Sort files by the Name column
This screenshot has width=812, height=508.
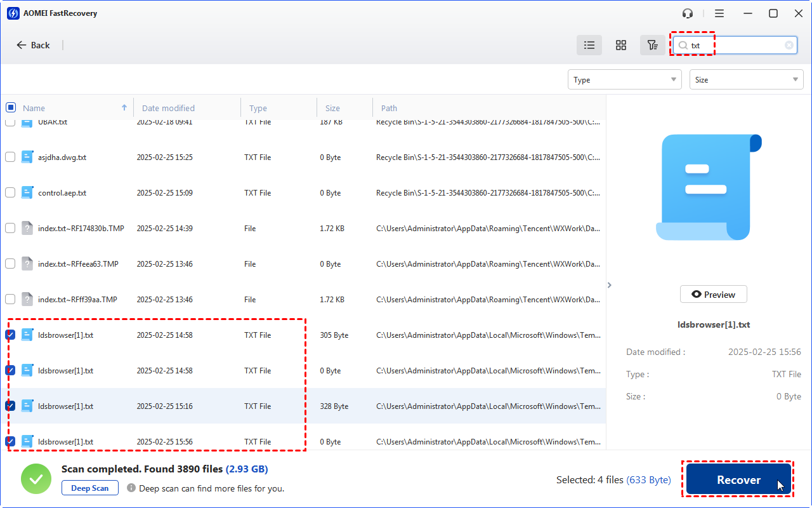pos(33,108)
